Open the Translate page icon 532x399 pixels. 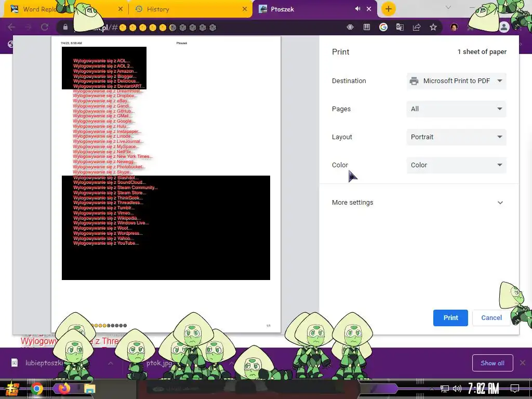[400, 27]
